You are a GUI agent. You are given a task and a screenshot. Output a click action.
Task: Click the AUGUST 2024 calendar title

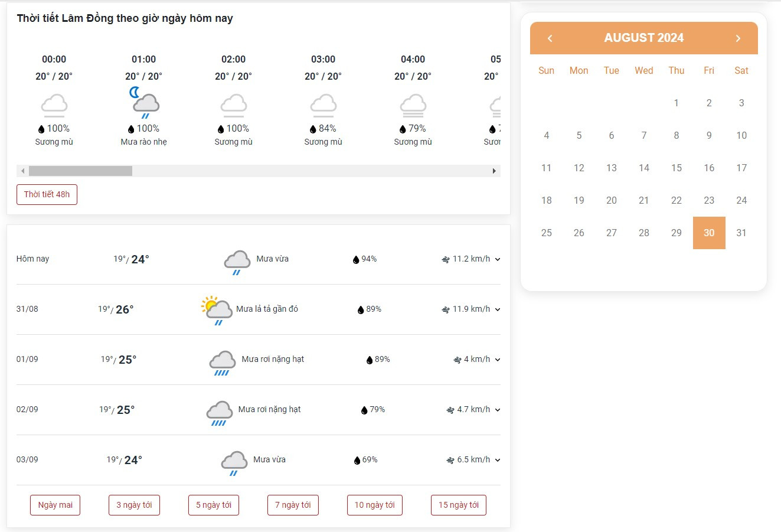pyautogui.click(x=644, y=38)
